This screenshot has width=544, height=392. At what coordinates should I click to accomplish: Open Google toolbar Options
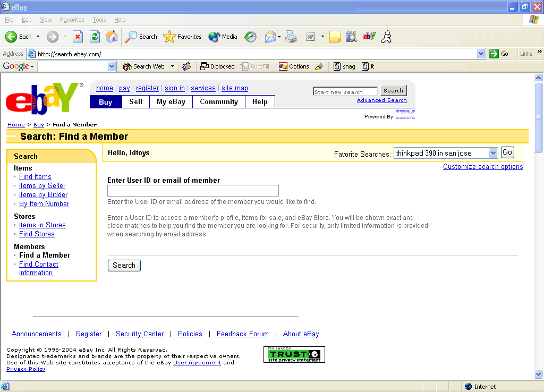pyautogui.click(x=294, y=66)
